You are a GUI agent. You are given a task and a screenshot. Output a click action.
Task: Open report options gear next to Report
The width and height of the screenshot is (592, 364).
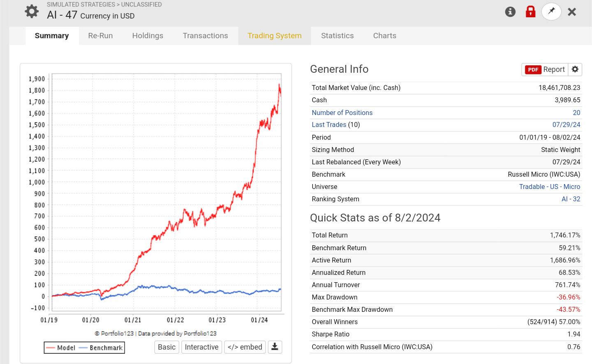coord(575,69)
